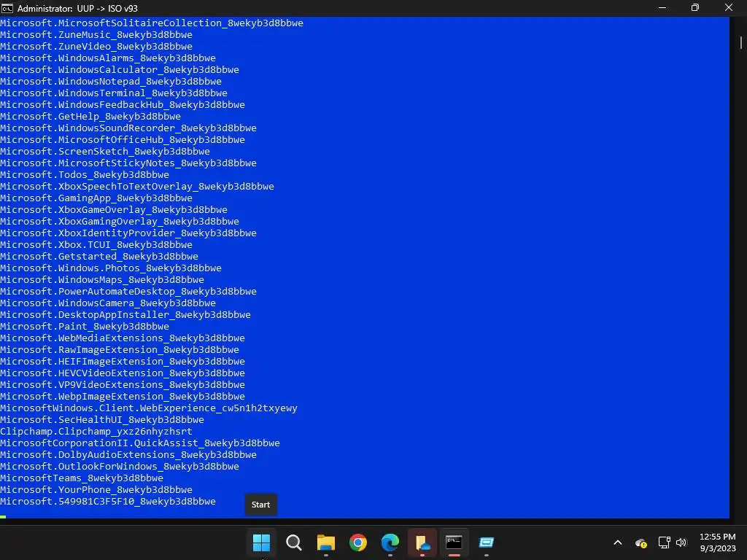
Task: Click line Microsoft.ZuneVideo_8wekyb3d8bbwe
Action: click(96, 46)
